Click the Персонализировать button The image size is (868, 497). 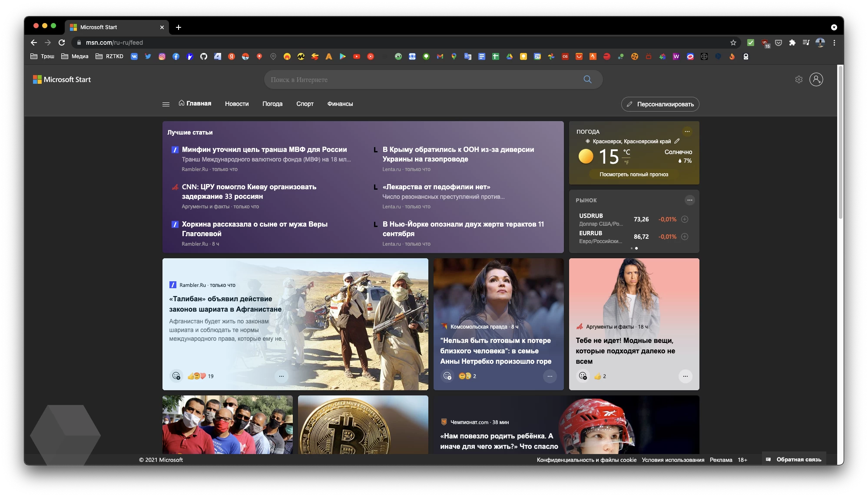(660, 104)
